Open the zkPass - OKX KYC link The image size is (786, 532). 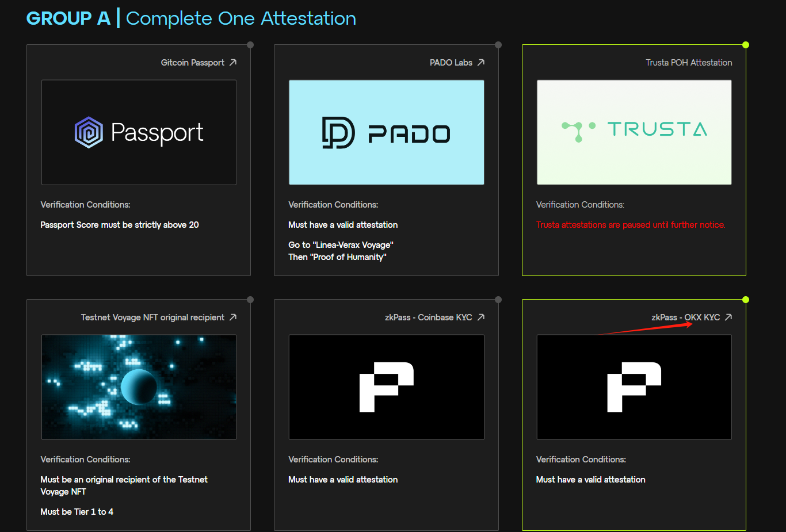click(686, 317)
